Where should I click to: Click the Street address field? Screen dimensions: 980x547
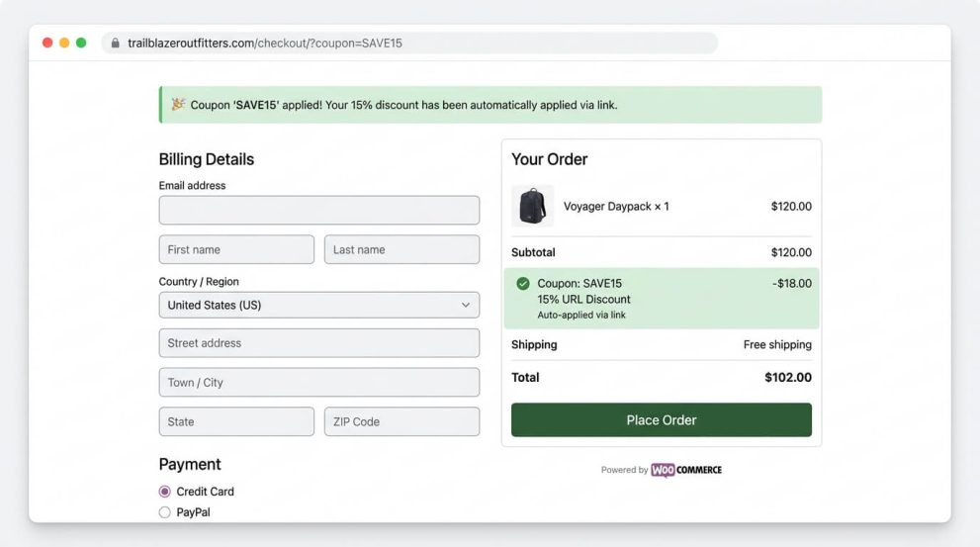point(319,343)
